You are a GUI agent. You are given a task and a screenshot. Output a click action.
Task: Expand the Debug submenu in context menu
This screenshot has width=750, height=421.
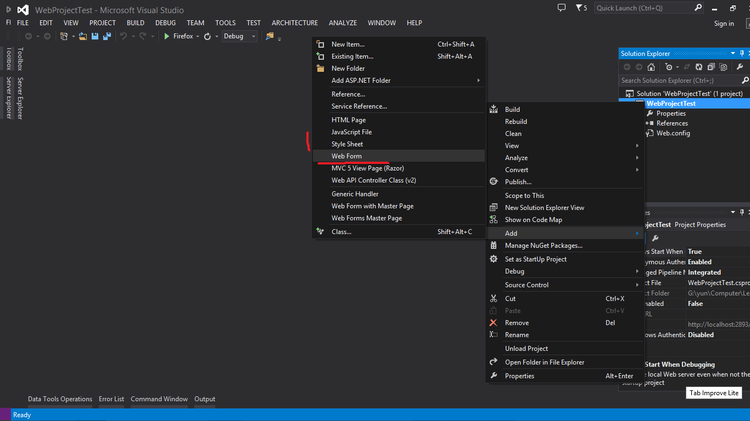coord(564,271)
